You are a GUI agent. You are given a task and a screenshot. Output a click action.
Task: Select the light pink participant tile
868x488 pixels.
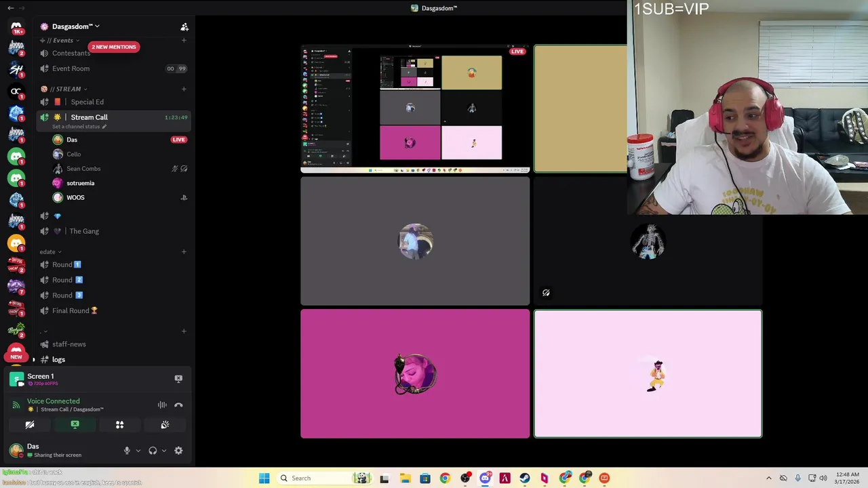tap(648, 373)
